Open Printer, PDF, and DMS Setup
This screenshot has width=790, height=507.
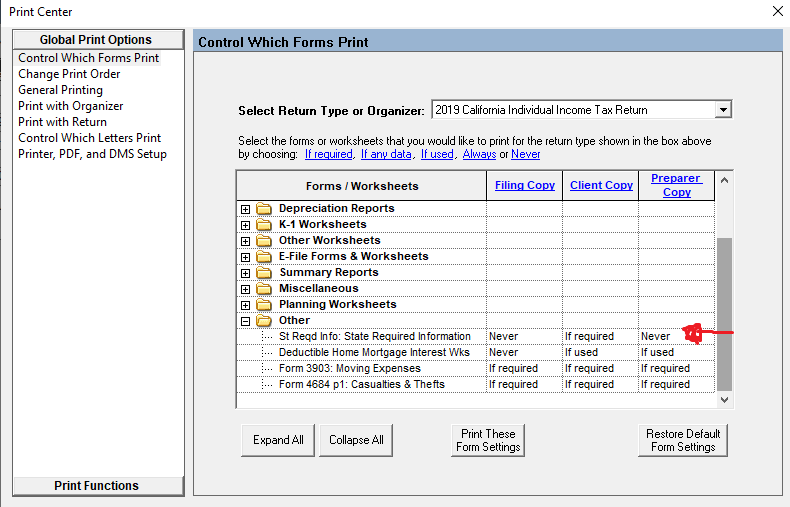click(x=92, y=154)
